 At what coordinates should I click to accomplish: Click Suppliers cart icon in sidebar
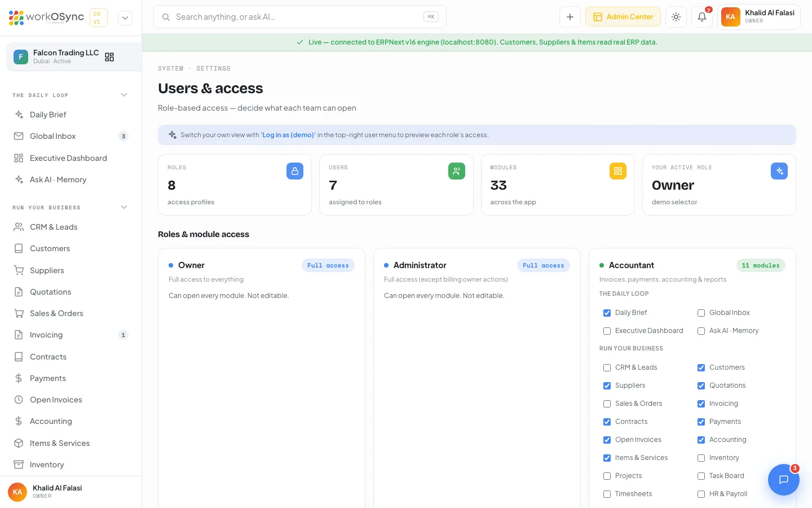click(x=19, y=270)
